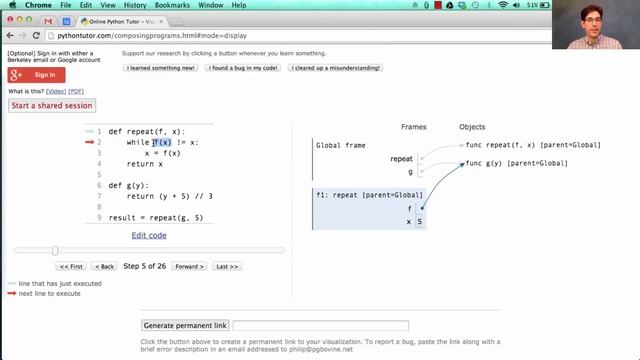Click code line 'return (y + 5) // 3'
This screenshot has width=640, height=360.
tap(169, 196)
